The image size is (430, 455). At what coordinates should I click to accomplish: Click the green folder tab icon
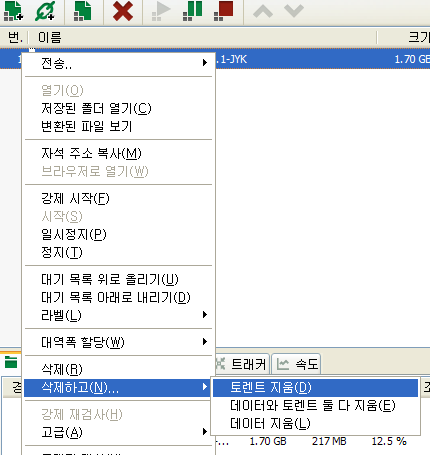pyautogui.click(x=11, y=362)
